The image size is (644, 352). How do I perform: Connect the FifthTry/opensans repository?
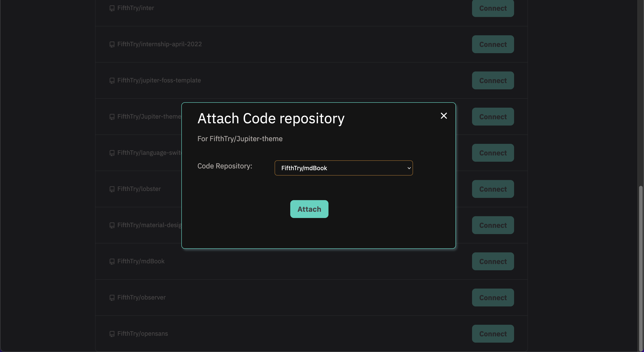point(492,333)
